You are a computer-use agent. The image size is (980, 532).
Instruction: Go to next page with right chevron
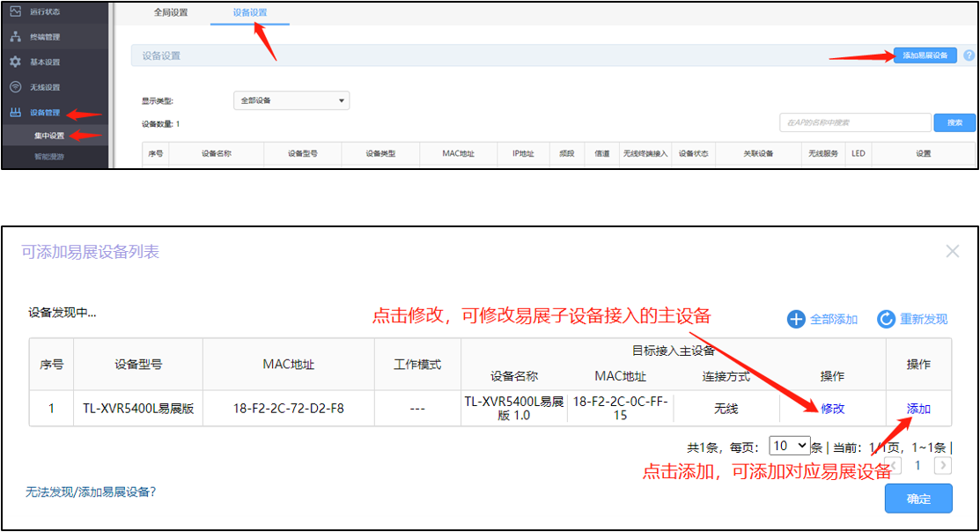pyautogui.click(x=943, y=465)
